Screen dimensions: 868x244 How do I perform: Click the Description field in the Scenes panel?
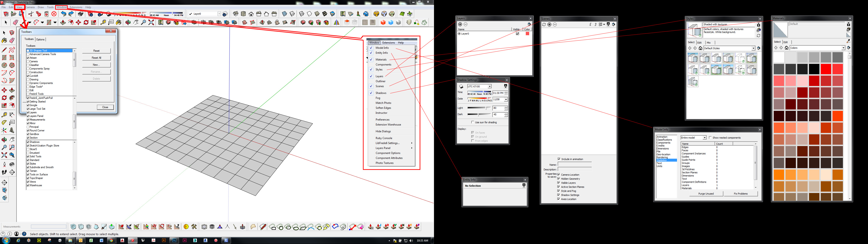pyautogui.click(x=575, y=169)
